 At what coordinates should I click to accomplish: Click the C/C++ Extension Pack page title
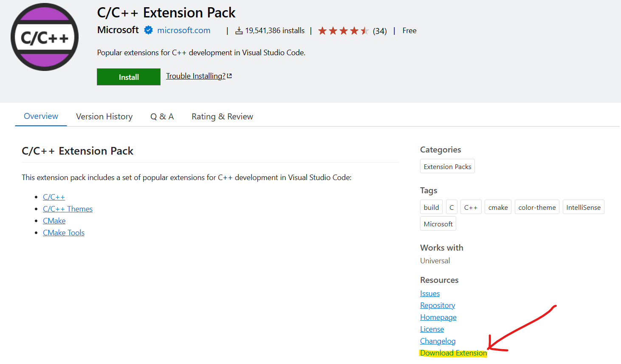[x=166, y=13]
